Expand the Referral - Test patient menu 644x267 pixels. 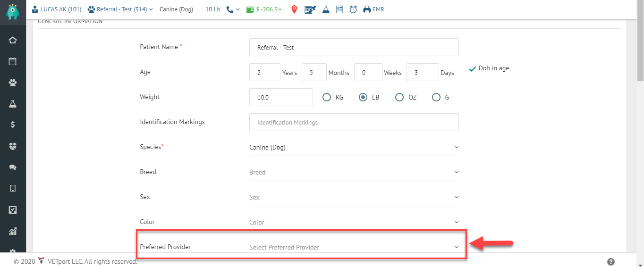coord(120,9)
